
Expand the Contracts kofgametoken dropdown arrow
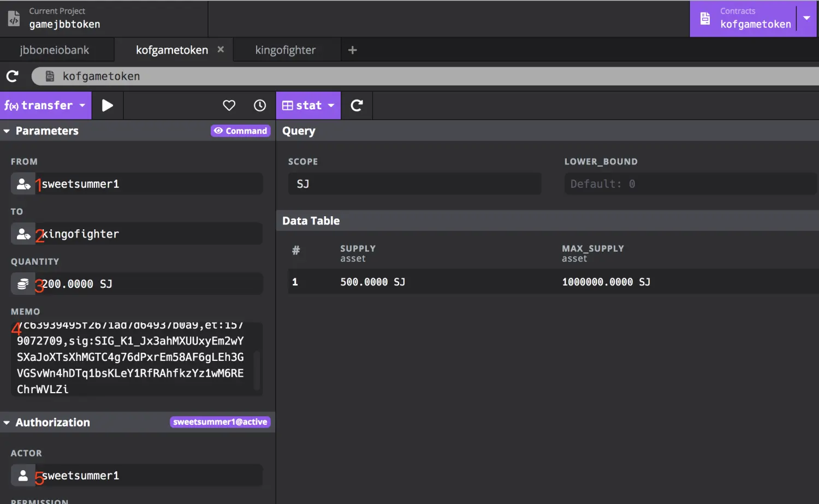click(806, 19)
